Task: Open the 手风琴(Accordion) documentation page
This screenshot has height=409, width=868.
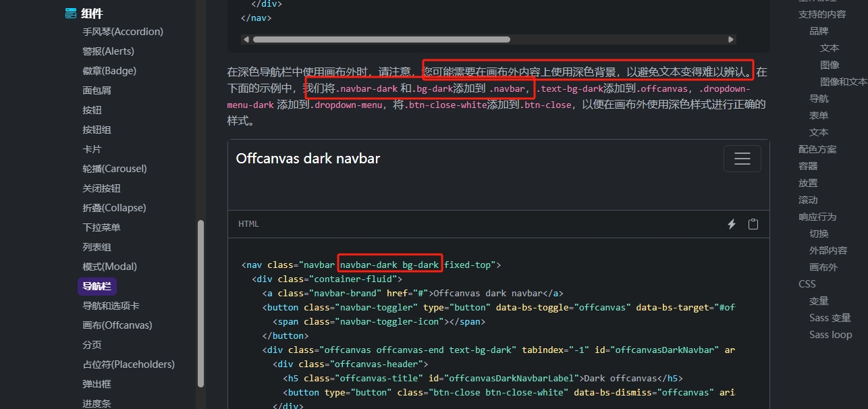Action: (123, 31)
